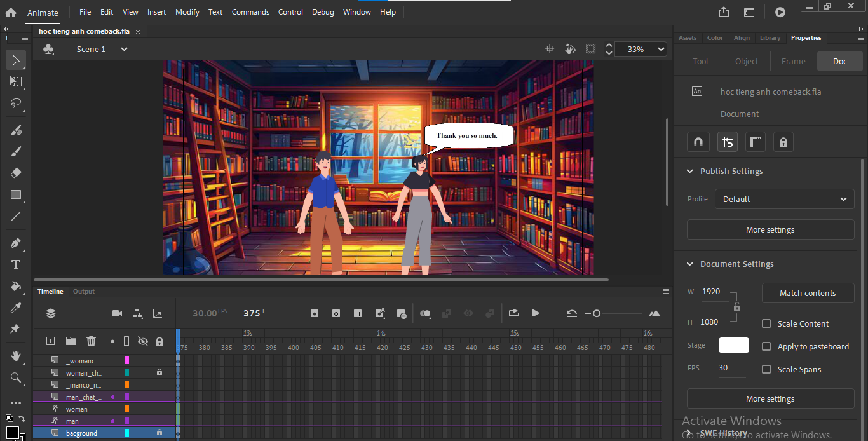
Task: Enable the Scale Content checkbox
Action: (x=766, y=323)
